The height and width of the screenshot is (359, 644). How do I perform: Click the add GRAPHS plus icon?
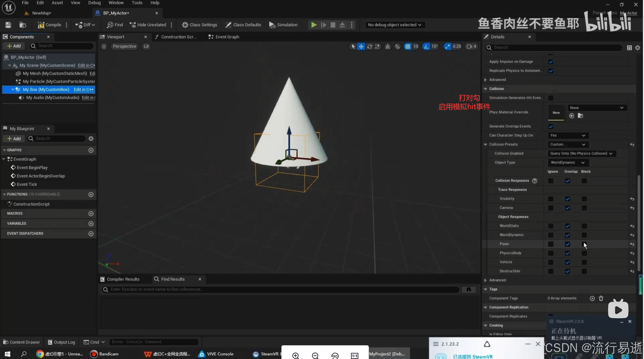(91, 150)
